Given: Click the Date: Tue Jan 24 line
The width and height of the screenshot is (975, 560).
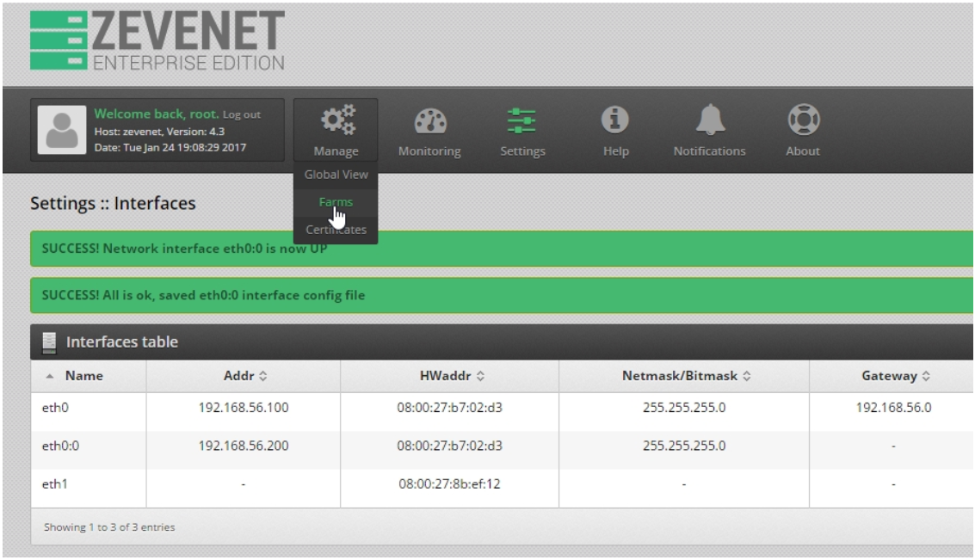Looking at the screenshot, I should pos(170,147).
